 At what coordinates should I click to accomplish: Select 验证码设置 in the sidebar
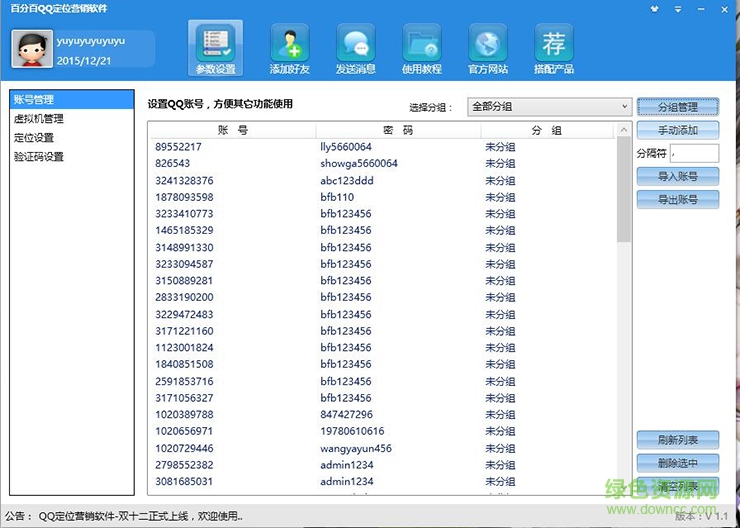click(72, 157)
